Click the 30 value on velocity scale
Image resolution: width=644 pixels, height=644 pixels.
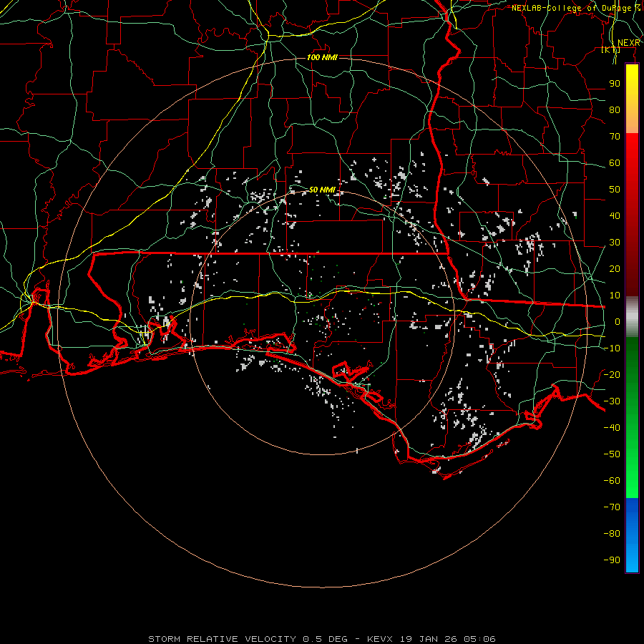pos(615,243)
